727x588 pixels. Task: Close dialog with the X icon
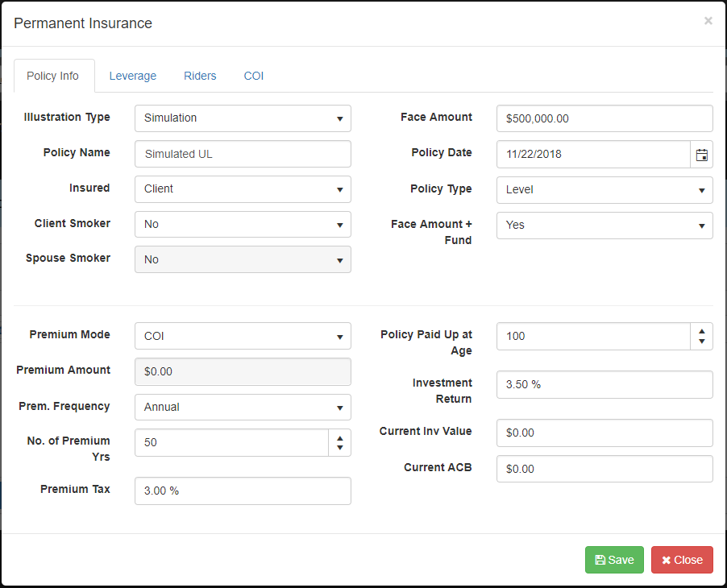click(x=708, y=21)
